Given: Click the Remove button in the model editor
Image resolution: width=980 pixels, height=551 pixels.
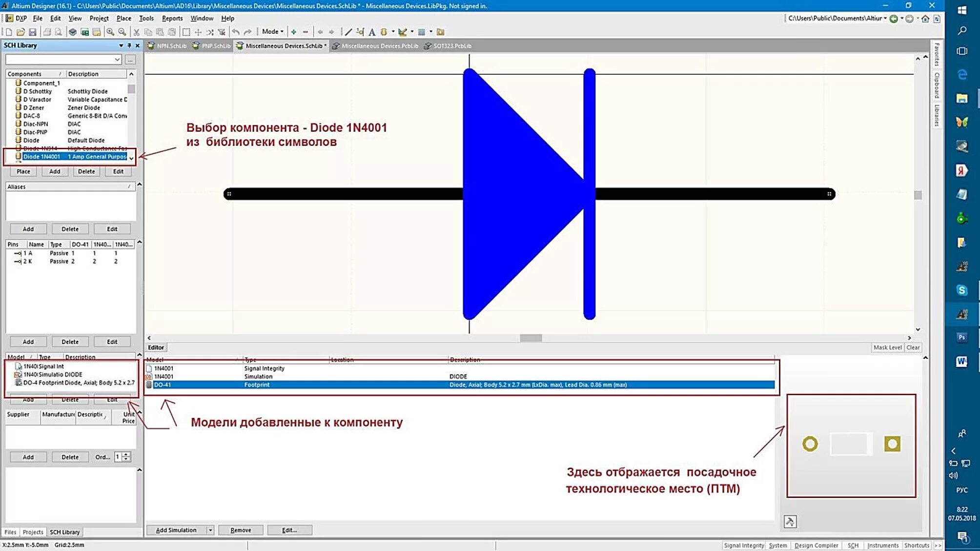Looking at the screenshot, I should (241, 530).
